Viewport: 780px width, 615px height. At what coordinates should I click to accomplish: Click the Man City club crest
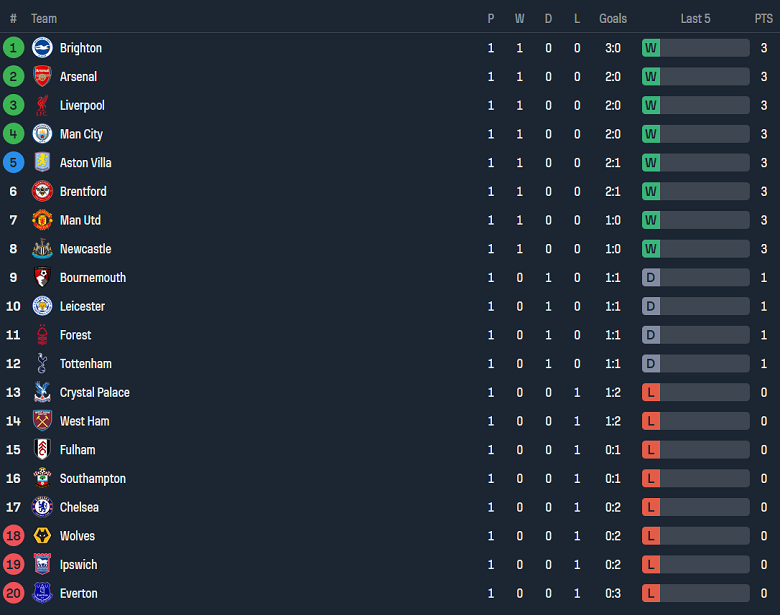click(42, 134)
